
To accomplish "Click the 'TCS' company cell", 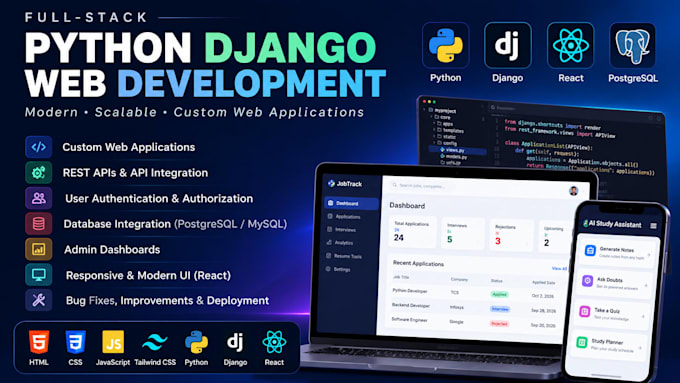I will [454, 293].
